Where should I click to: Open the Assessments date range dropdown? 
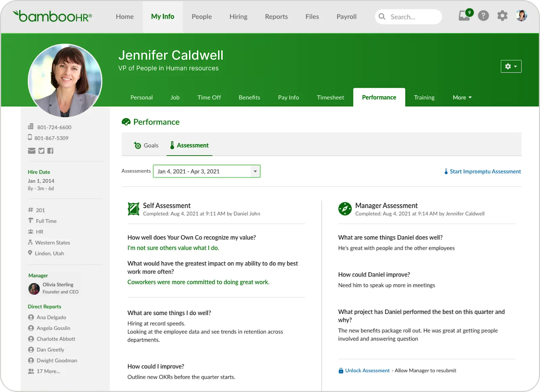(x=207, y=171)
